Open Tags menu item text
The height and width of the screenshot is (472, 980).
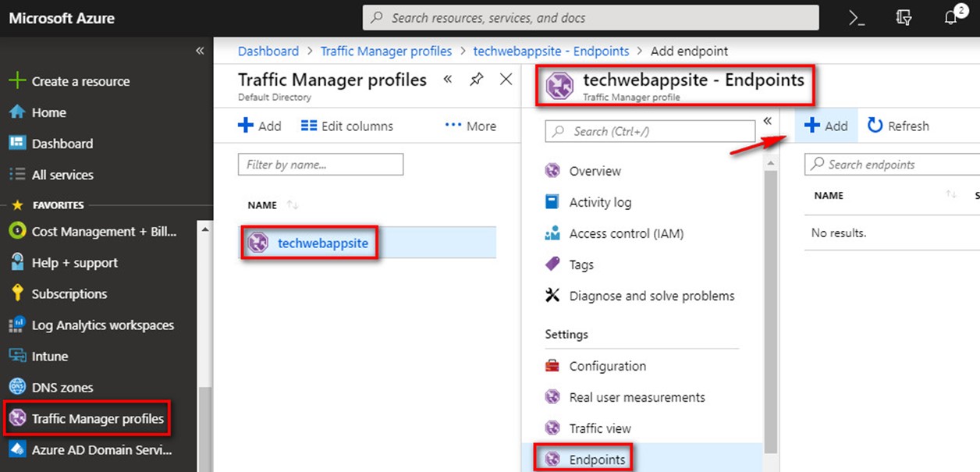(581, 264)
